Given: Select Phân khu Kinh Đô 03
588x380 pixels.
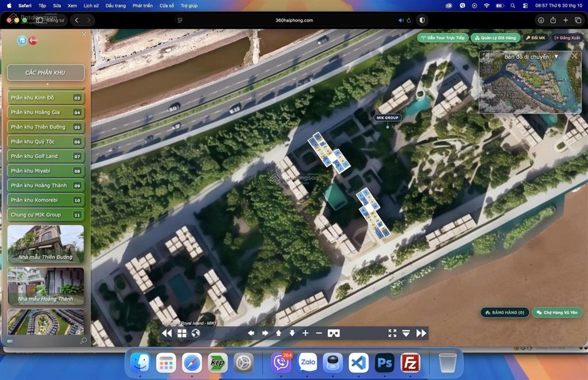Looking at the screenshot, I should coord(46,98).
